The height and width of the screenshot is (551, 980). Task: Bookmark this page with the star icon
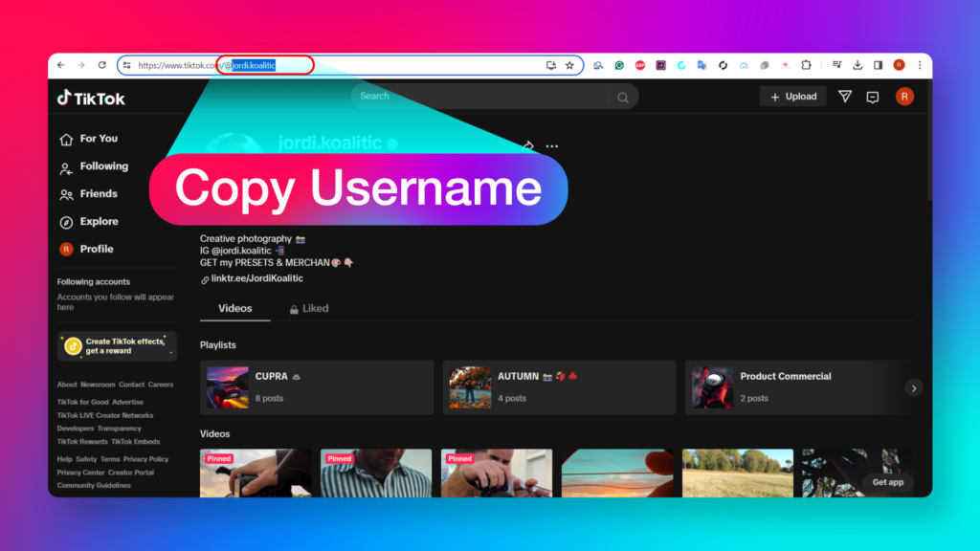click(x=569, y=65)
